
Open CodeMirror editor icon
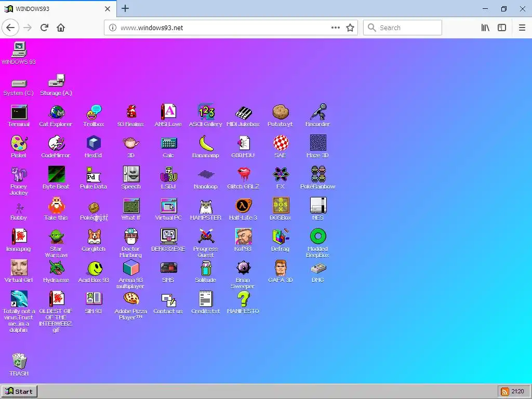[x=56, y=143]
